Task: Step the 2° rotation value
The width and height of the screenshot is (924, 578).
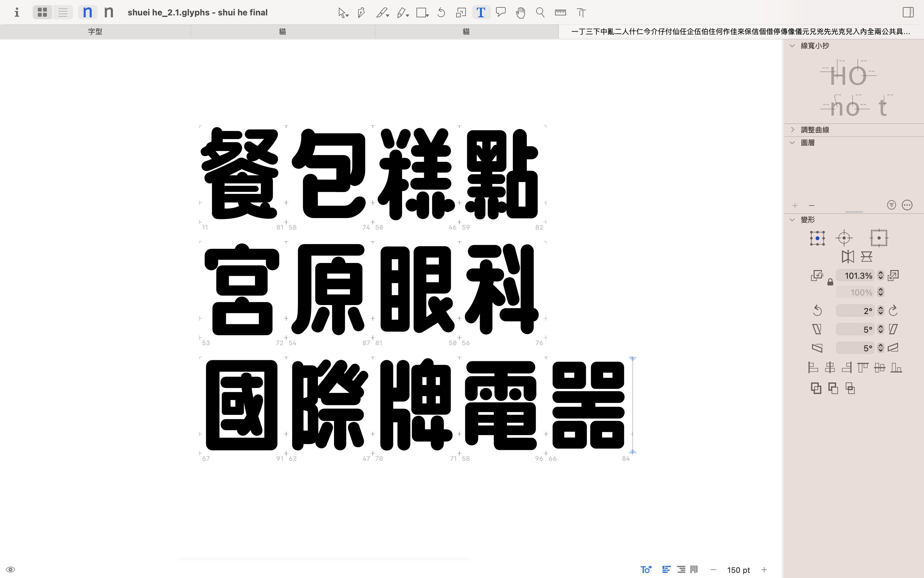Action: tap(880, 311)
